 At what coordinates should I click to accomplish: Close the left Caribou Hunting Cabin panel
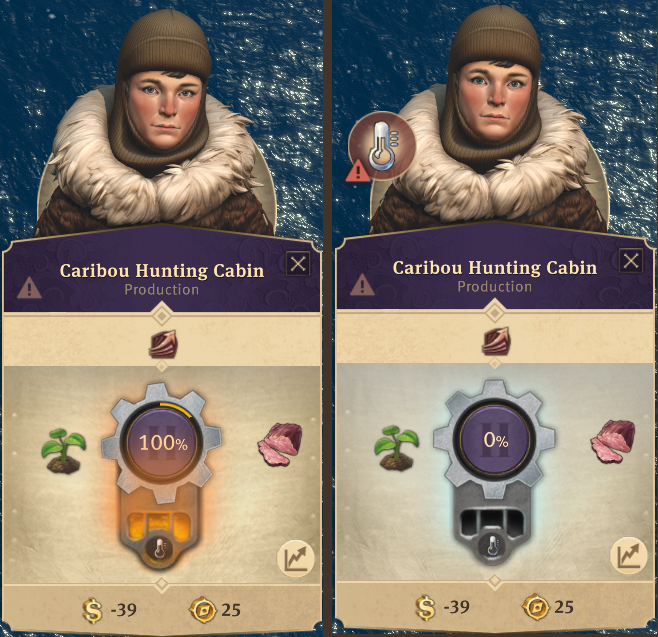tap(298, 264)
